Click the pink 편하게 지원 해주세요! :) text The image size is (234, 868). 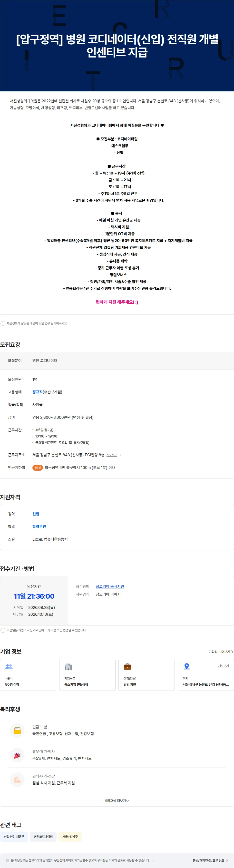click(x=117, y=302)
